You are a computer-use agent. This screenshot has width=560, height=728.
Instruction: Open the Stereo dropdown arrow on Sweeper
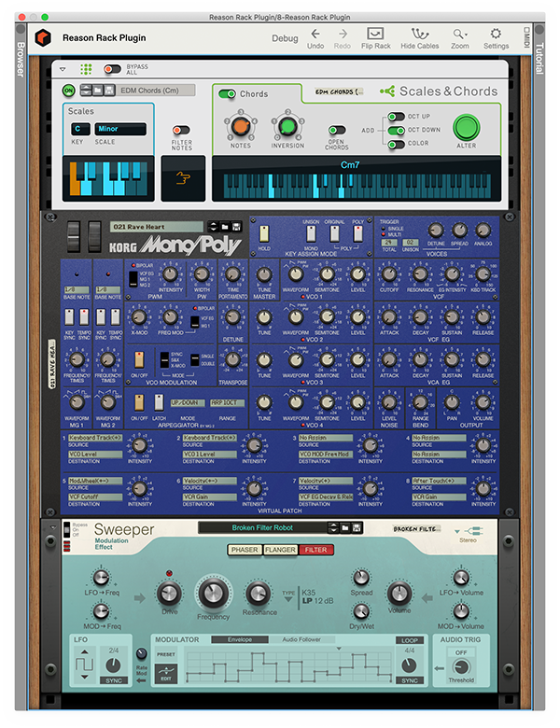point(457,531)
